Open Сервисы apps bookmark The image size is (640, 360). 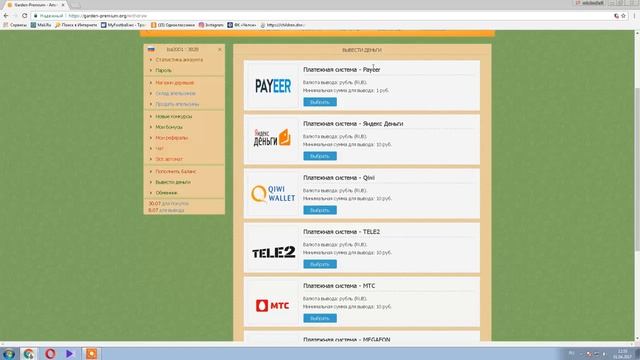point(15,25)
